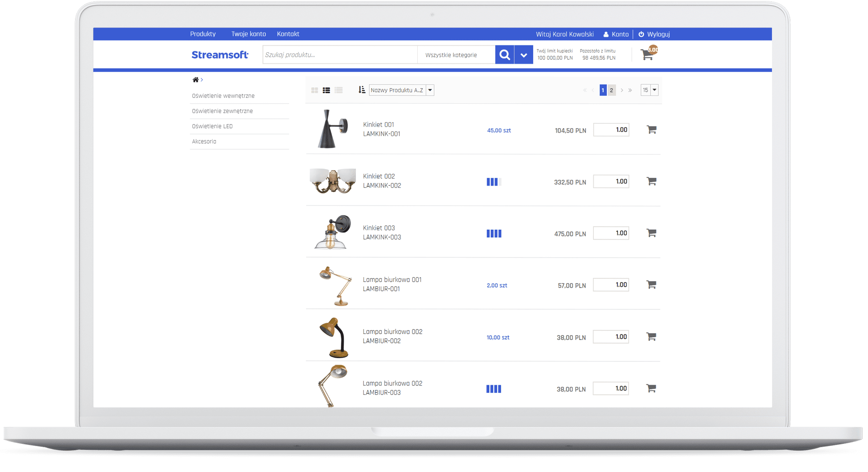Open the Twoje konto menu
This screenshot has height=472, width=868.
[248, 34]
